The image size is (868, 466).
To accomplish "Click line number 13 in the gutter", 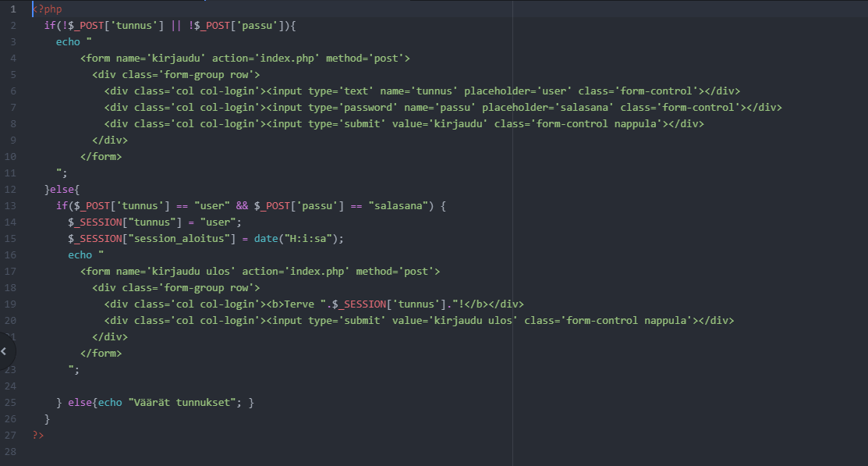I will coord(11,205).
